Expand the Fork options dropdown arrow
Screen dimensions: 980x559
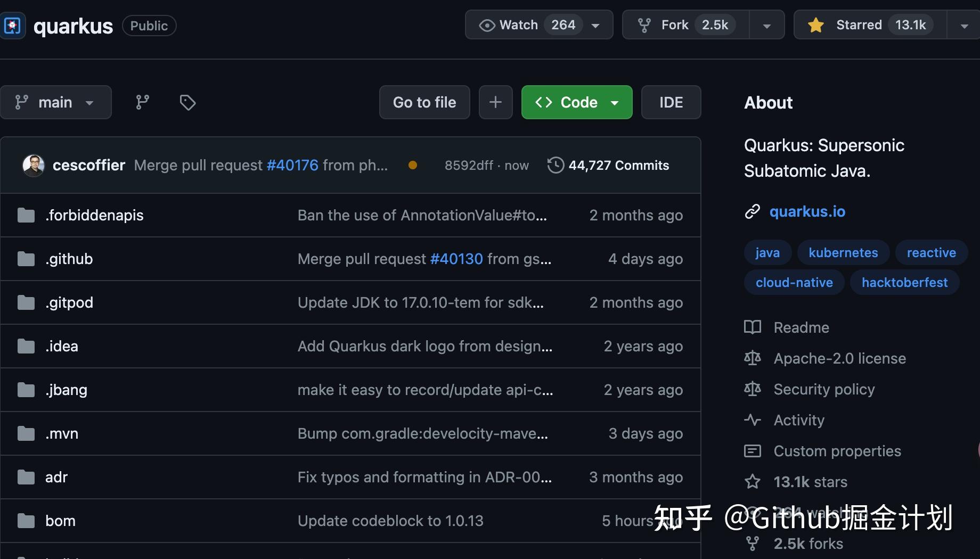tap(766, 25)
